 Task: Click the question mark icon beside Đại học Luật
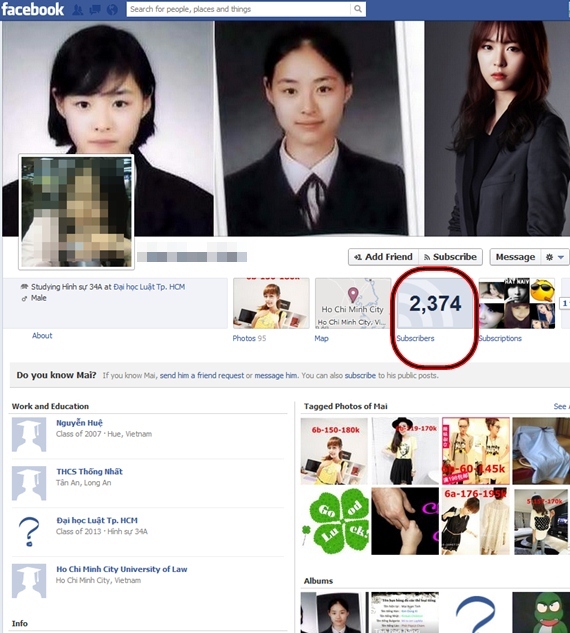coord(29,532)
